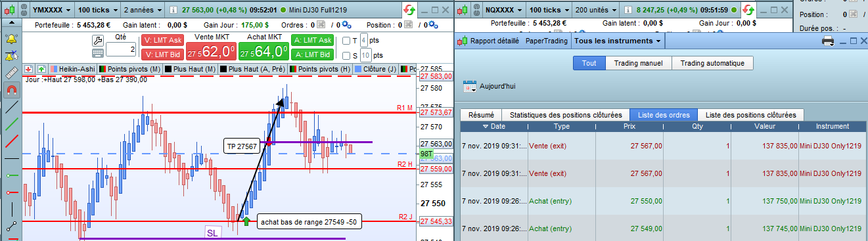
Task: Select the black horizontal line tool
Action: tap(11, 158)
